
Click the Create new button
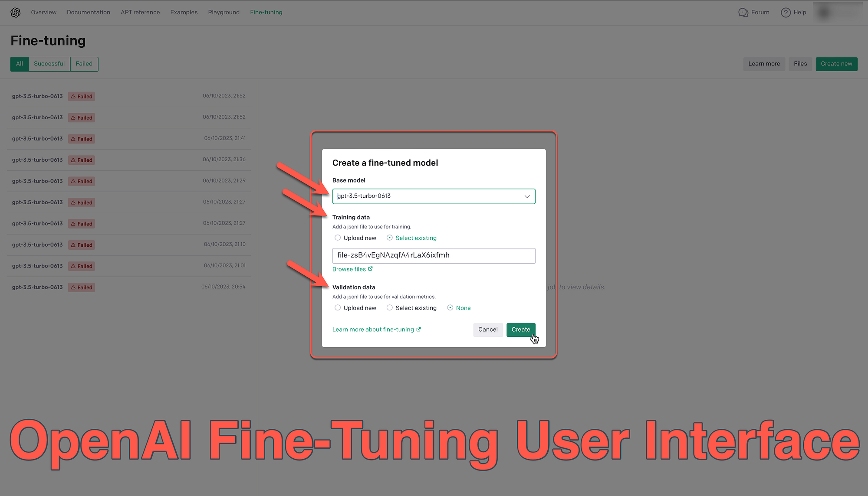(836, 64)
